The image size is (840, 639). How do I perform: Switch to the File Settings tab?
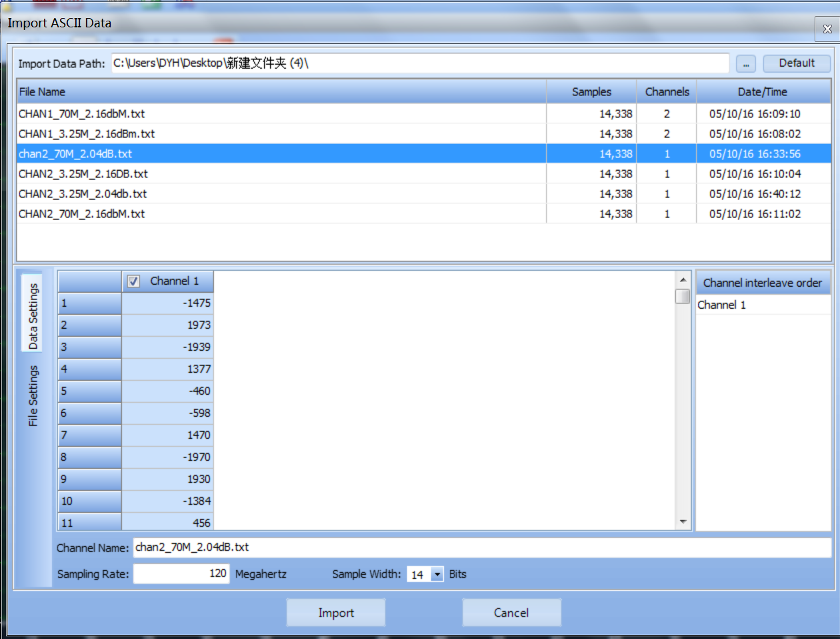click(x=32, y=396)
